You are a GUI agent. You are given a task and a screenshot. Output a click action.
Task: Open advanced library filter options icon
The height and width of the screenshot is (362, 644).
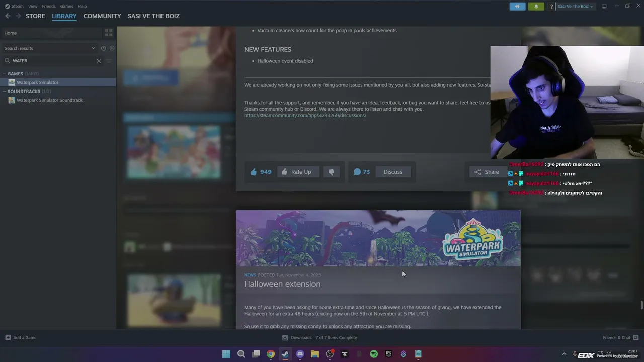pos(109,61)
